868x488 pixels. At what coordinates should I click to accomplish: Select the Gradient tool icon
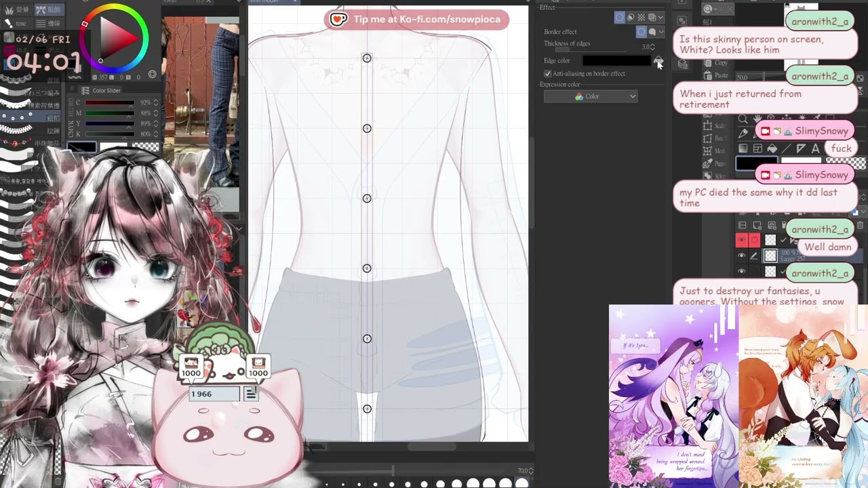coord(743,148)
